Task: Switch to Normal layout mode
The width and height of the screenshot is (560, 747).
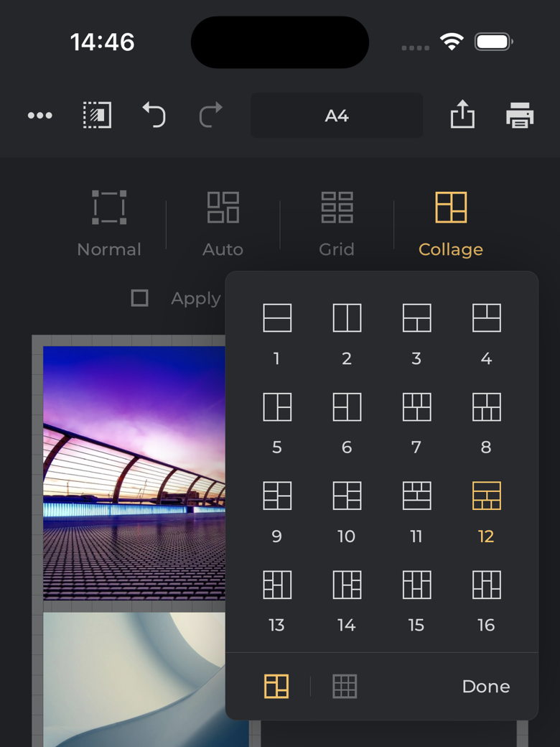Action: [109, 223]
